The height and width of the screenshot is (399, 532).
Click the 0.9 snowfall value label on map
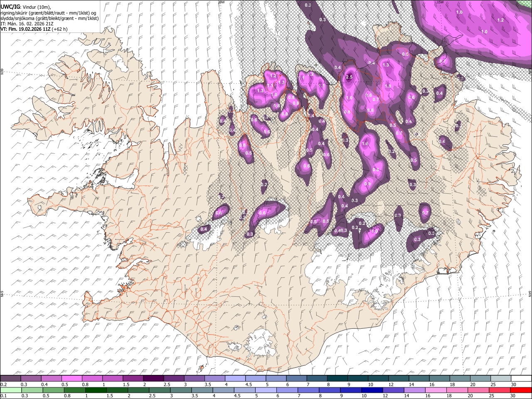point(367,184)
